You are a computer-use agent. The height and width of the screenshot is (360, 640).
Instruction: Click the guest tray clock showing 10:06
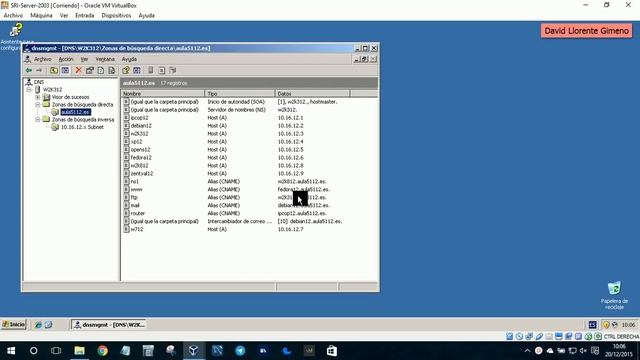tap(629, 325)
